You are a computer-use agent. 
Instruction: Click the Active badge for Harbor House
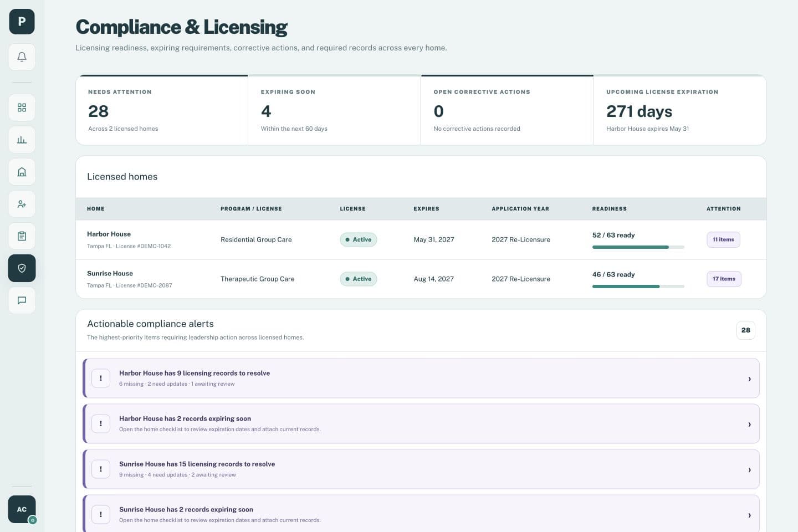(x=358, y=239)
